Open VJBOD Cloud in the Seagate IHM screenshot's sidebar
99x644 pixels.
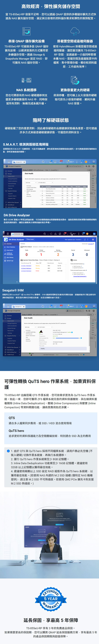point(10,355)
